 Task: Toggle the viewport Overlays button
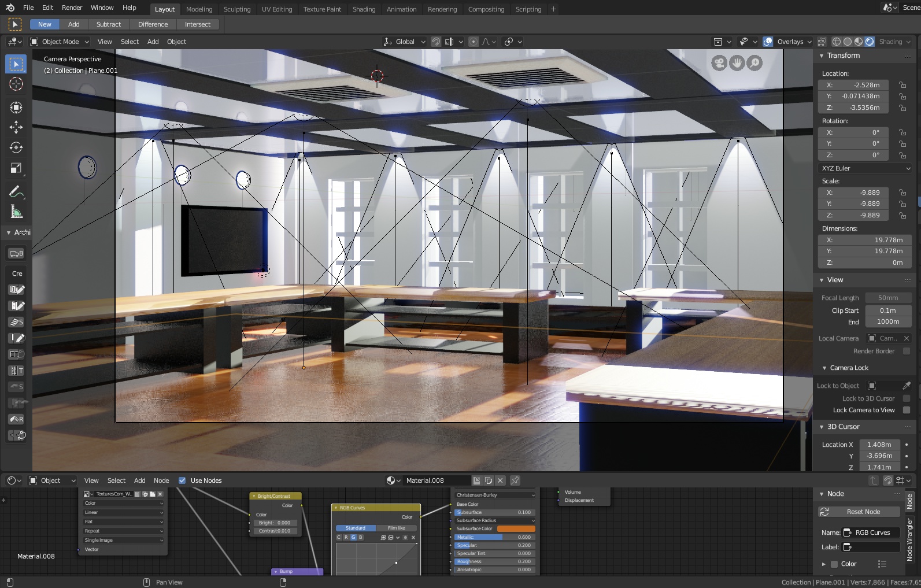pos(768,42)
